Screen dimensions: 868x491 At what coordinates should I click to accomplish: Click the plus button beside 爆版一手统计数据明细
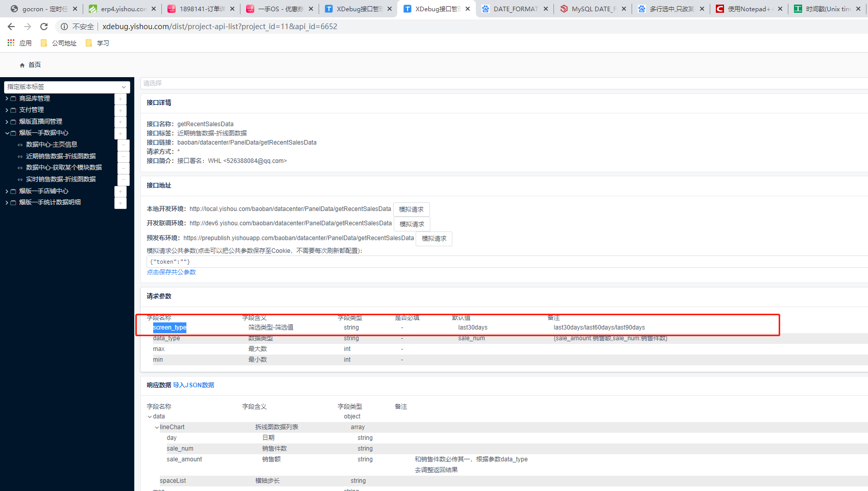(x=120, y=203)
